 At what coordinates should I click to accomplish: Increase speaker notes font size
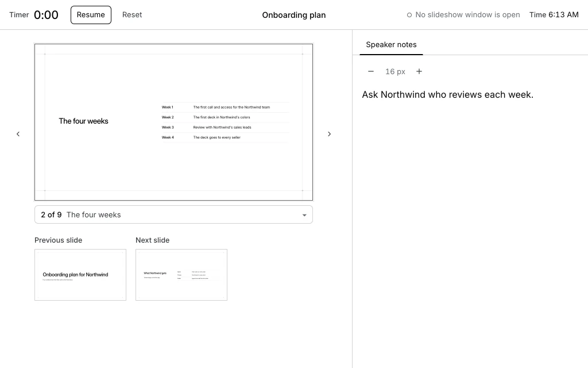pyautogui.click(x=419, y=71)
